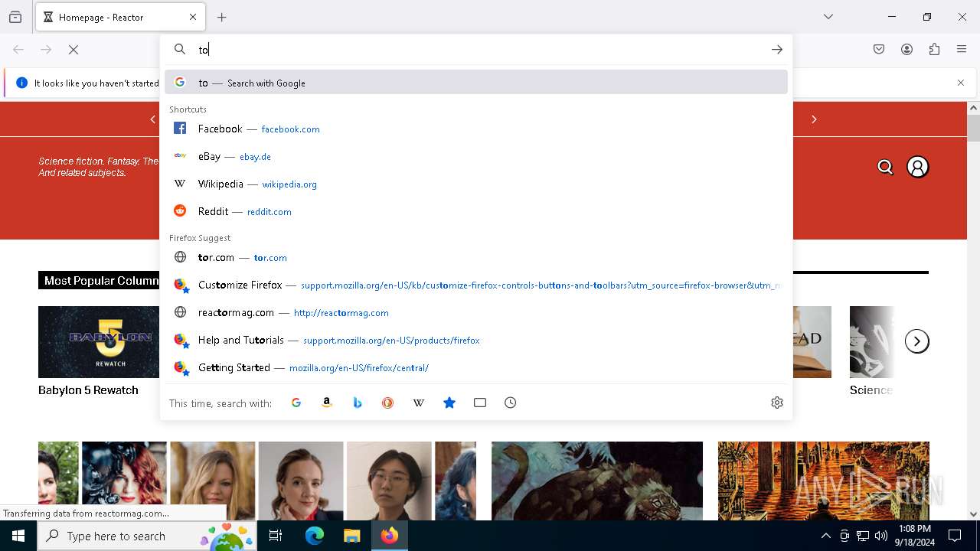This screenshot has height=551, width=980.
Task: Click the Reactor site search magnifier
Action: click(x=886, y=167)
